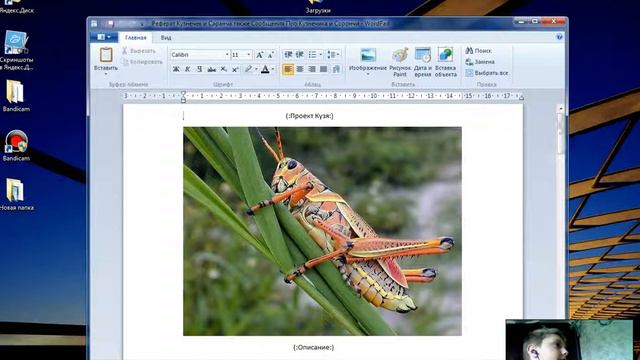The width and height of the screenshot is (640, 360).
Task: Click the ruler right indent marker
Action: [x=521, y=97]
